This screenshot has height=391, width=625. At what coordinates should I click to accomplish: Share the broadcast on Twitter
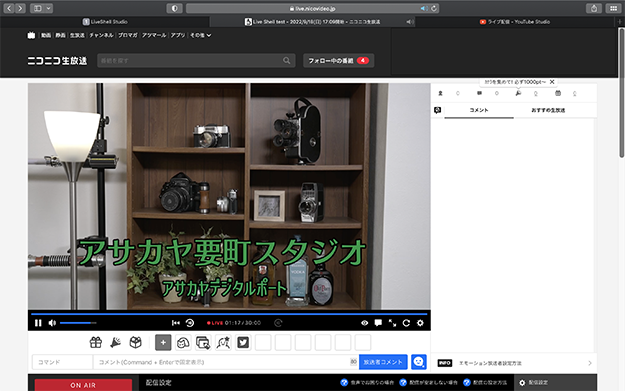(243, 342)
